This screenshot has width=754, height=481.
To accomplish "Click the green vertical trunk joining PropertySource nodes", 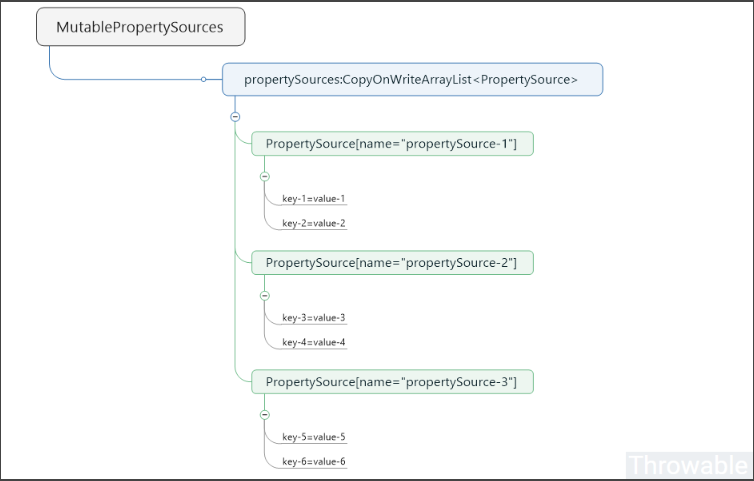I will [x=235, y=320].
